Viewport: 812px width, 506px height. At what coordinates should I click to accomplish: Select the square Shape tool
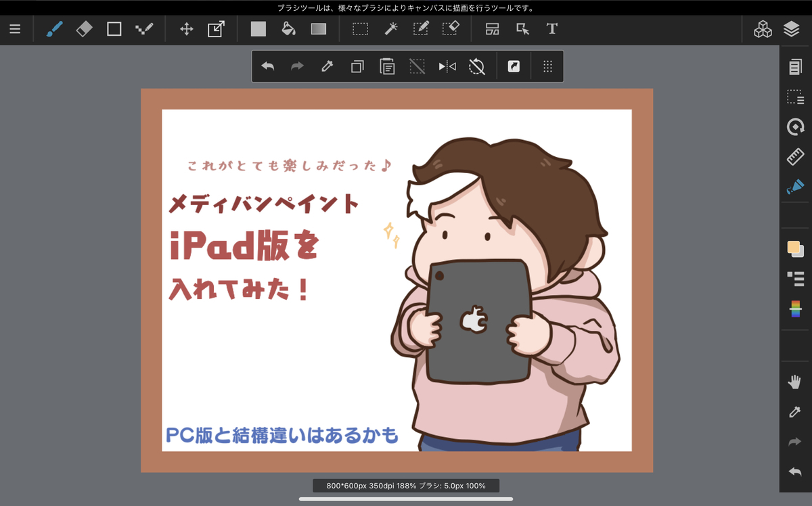pos(114,29)
